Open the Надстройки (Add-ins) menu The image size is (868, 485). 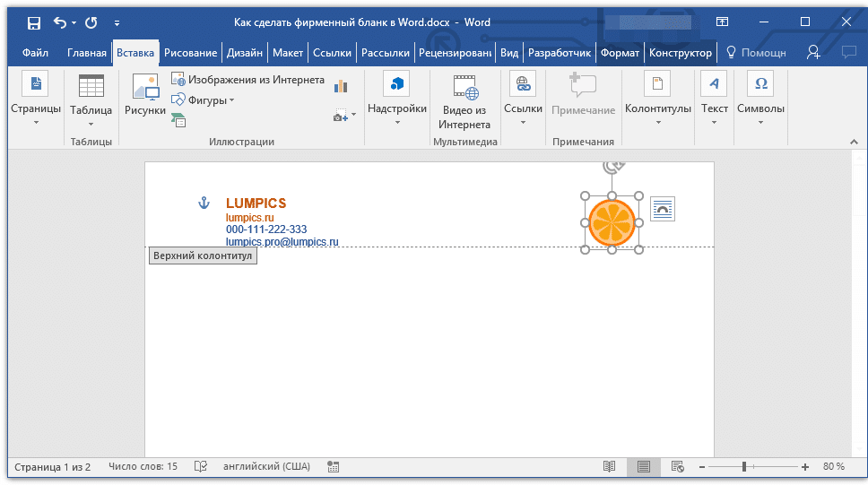(x=396, y=97)
